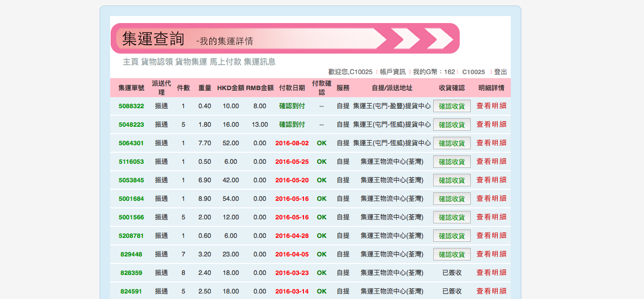View 查看明細 details for order 828359
Screen dimensions: 644x299
click(491, 272)
